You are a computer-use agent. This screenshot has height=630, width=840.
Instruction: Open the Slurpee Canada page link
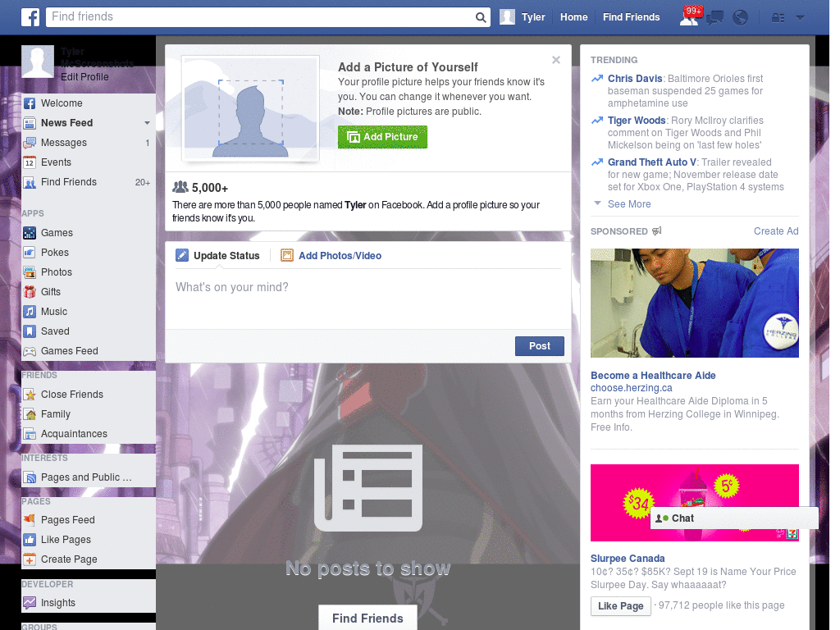[x=628, y=558]
